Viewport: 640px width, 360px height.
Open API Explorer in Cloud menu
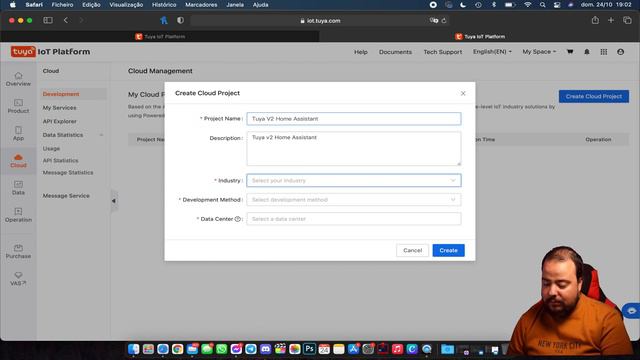[x=59, y=121]
